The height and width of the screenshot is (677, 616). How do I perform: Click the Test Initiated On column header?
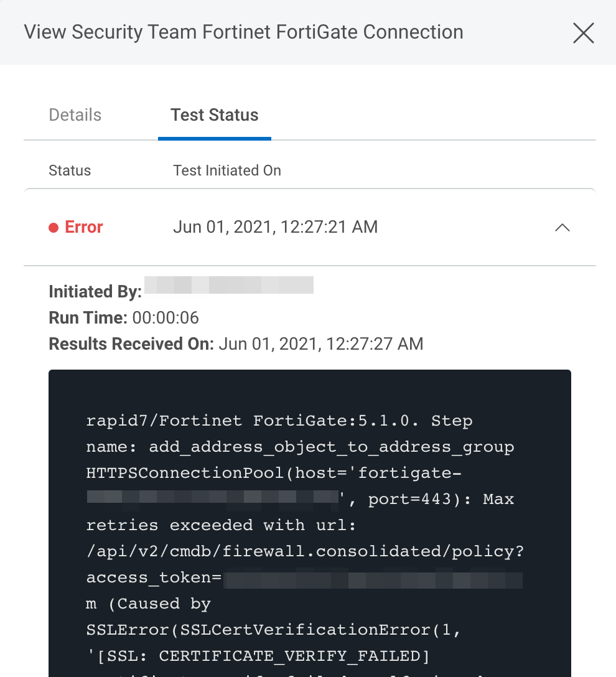click(227, 170)
